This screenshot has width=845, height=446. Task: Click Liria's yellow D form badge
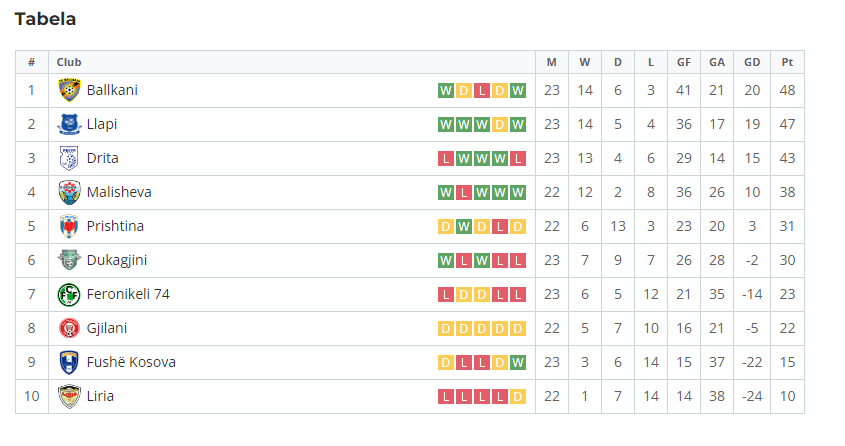point(518,396)
